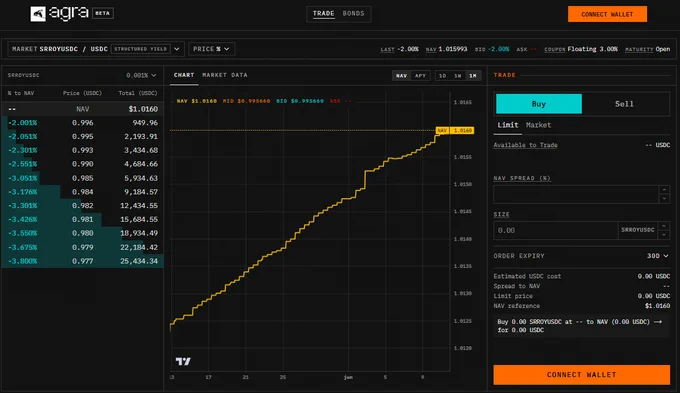Open the 0.001% grouping dropdown

pos(141,75)
